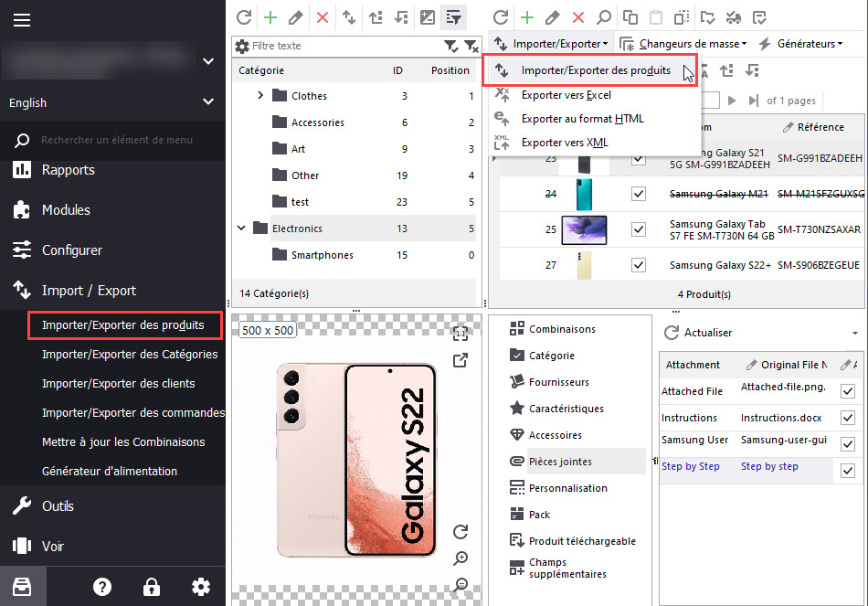Click sidebar Importer/Exporter des produits link
868x606 pixels.
[123, 324]
